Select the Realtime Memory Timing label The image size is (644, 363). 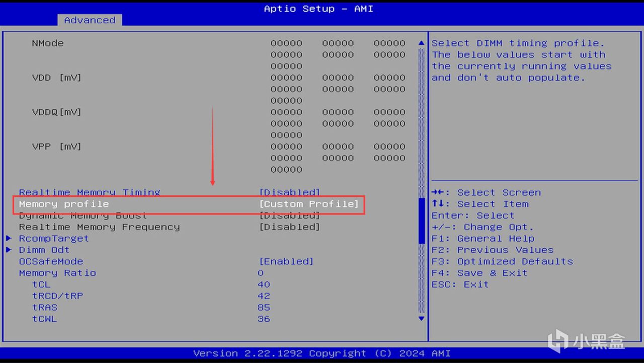90,192
